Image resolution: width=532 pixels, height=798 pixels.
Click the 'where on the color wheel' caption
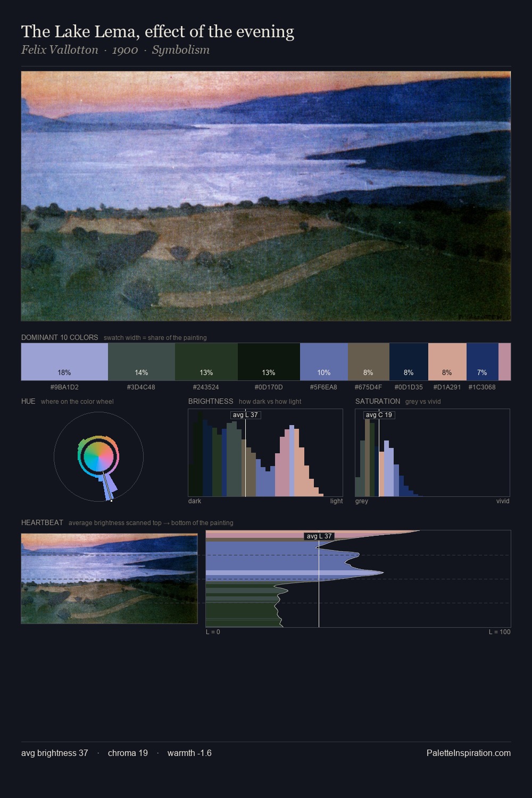click(x=77, y=402)
